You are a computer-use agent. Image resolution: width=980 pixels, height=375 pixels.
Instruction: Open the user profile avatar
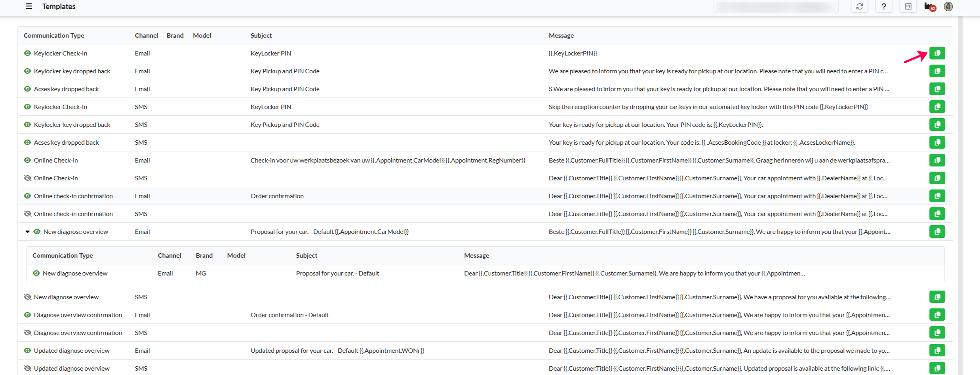[948, 7]
